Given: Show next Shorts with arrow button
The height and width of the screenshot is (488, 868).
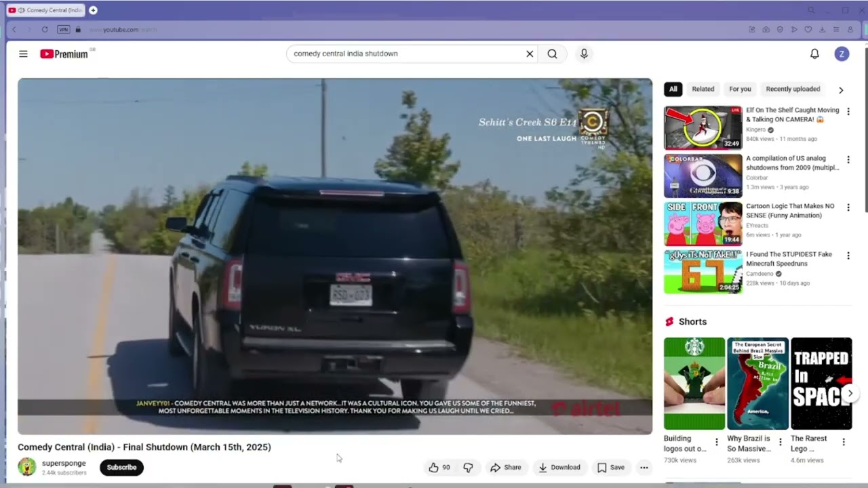Looking at the screenshot, I should click(x=850, y=393).
